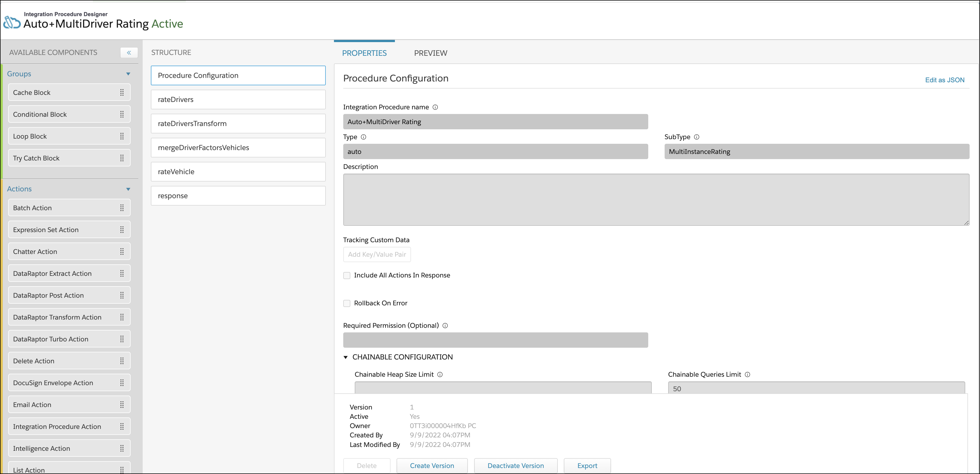980x474 pixels.
Task: Collapse the Available Components panel
Action: point(129,52)
